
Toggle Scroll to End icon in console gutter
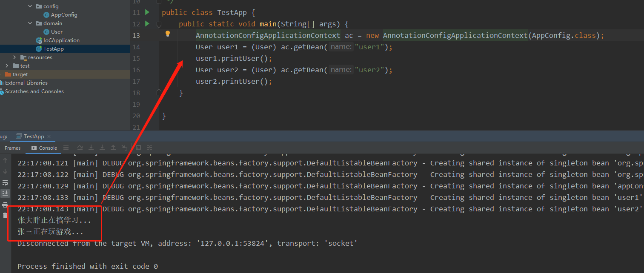(5, 193)
